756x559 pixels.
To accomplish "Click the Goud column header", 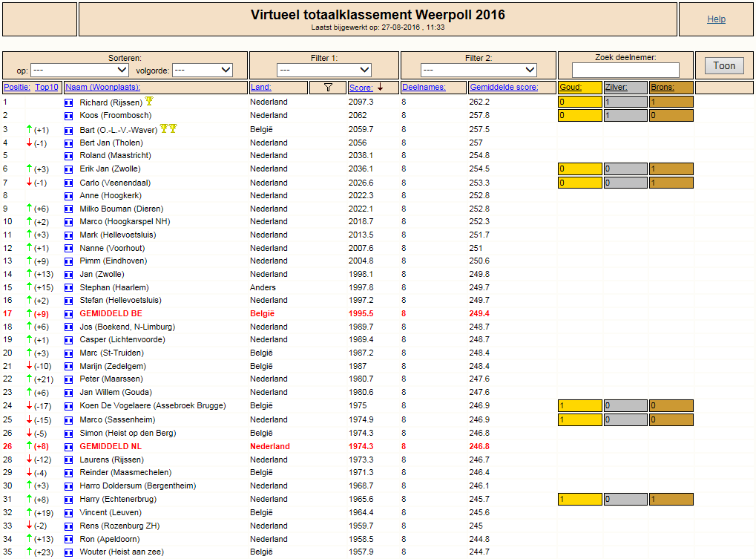I will (x=571, y=88).
